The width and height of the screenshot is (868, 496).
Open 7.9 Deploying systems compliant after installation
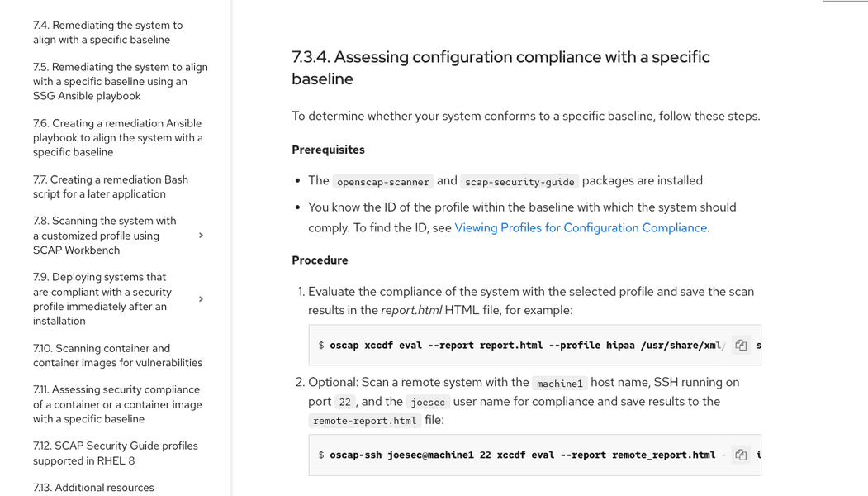[102, 299]
